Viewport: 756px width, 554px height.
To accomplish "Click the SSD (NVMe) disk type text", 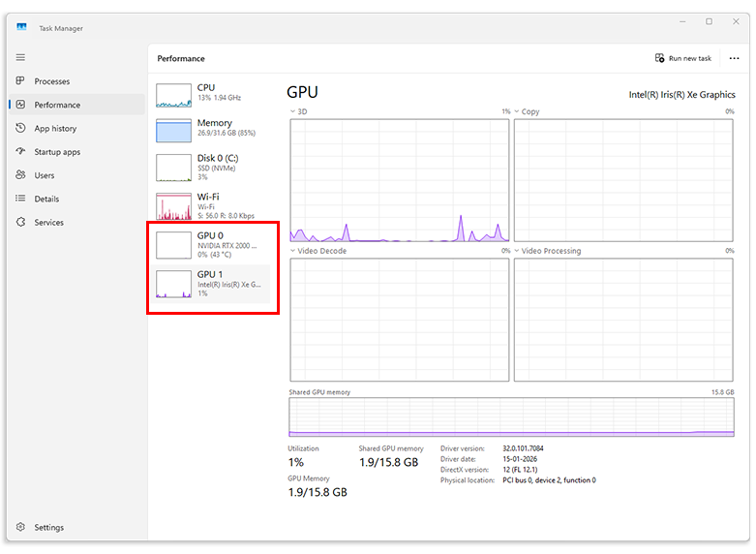I will 217,168.
